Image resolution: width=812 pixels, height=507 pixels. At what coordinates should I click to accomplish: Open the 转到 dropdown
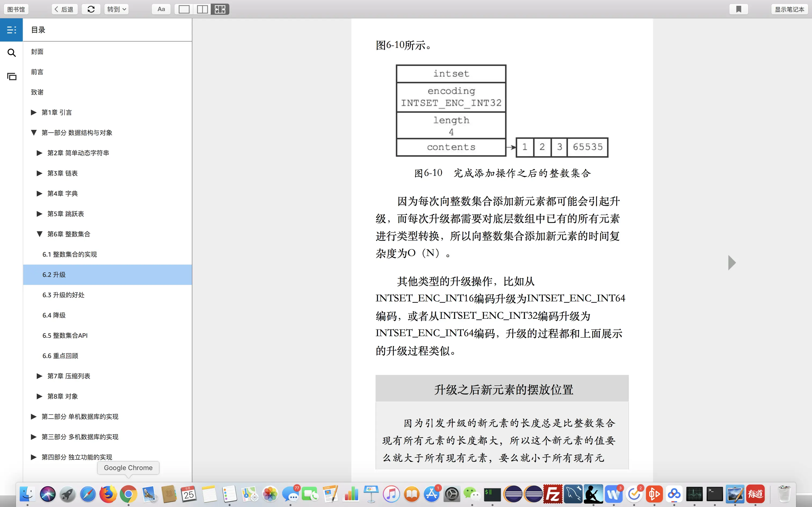(117, 9)
